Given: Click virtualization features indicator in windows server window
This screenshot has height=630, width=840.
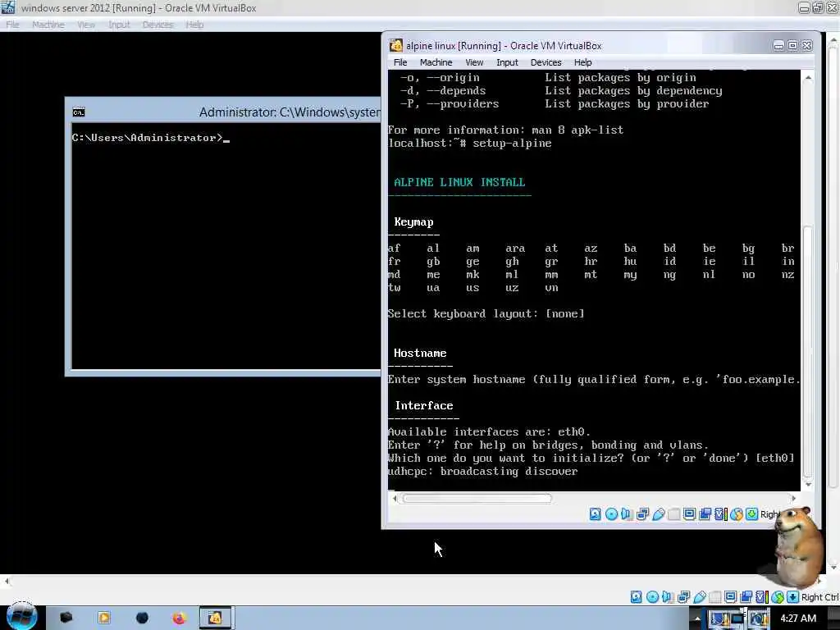Looking at the screenshot, I should 761,597.
